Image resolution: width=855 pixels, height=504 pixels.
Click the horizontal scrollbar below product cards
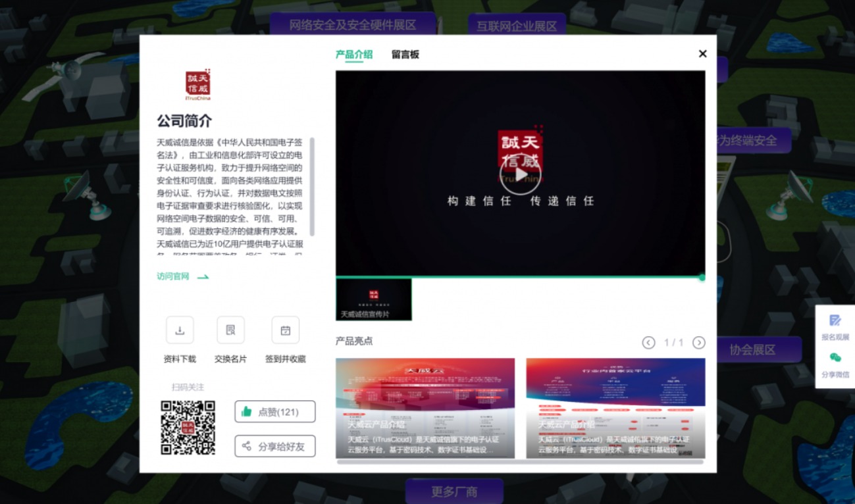tap(520, 462)
